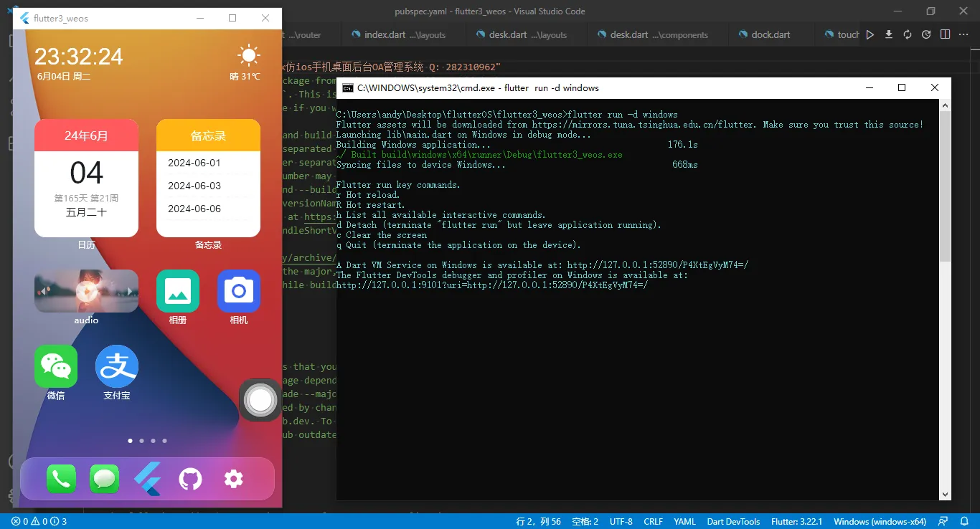980x529 pixels.
Task: Open the 相册 photo album app
Action: tap(178, 291)
